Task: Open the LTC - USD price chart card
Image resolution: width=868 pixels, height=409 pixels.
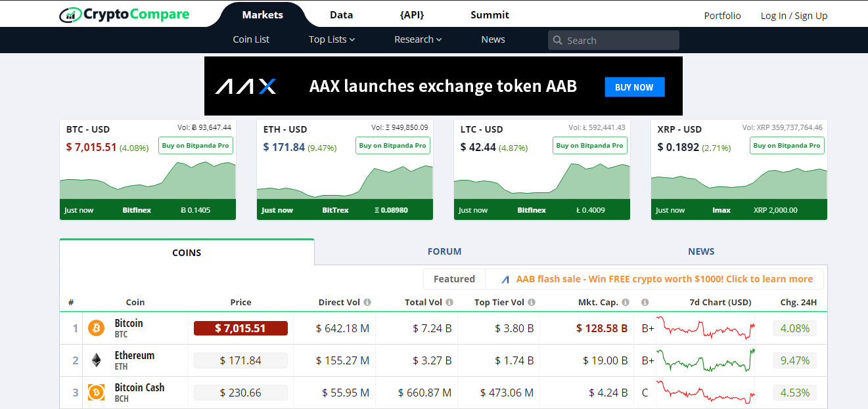Action: [x=542, y=169]
